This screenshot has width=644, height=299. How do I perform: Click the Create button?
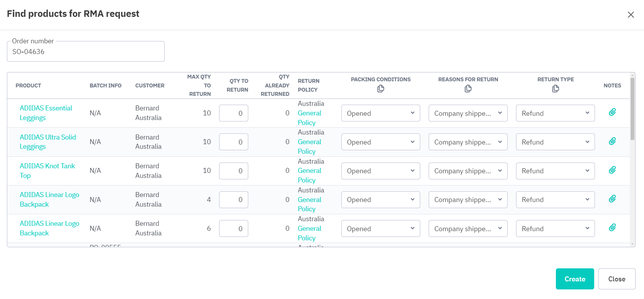575,279
